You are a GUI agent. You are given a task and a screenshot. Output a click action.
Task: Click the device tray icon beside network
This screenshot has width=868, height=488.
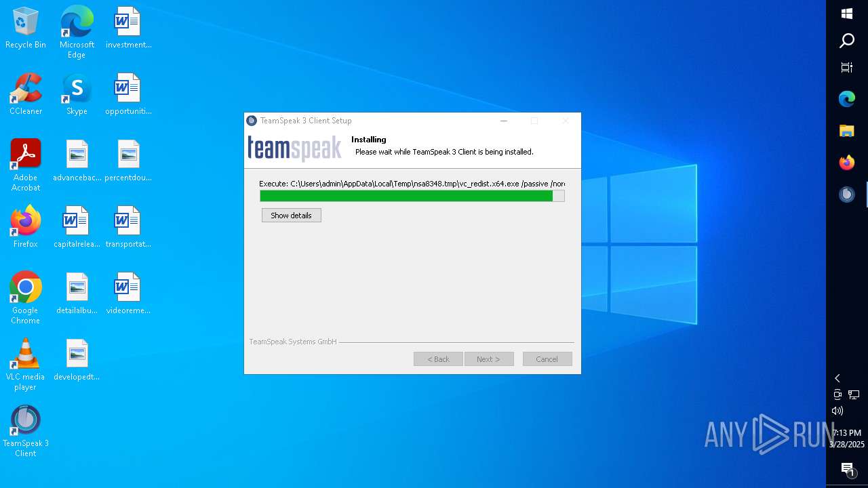[837, 394]
